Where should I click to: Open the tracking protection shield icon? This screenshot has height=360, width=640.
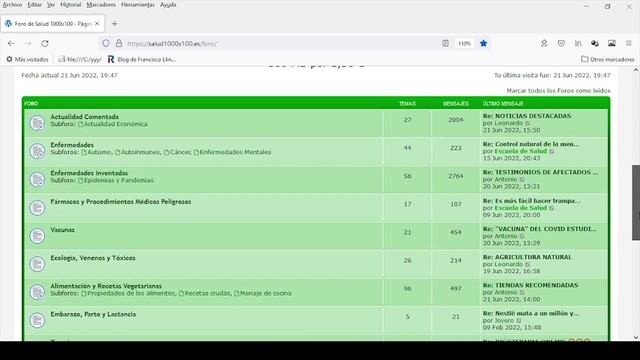106,43
